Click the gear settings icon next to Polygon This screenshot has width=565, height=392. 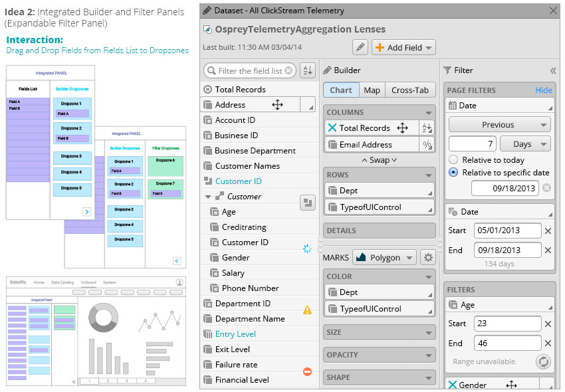[428, 257]
